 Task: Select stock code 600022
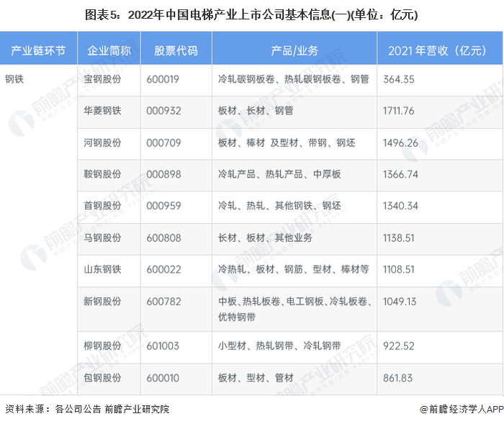click(163, 269)
